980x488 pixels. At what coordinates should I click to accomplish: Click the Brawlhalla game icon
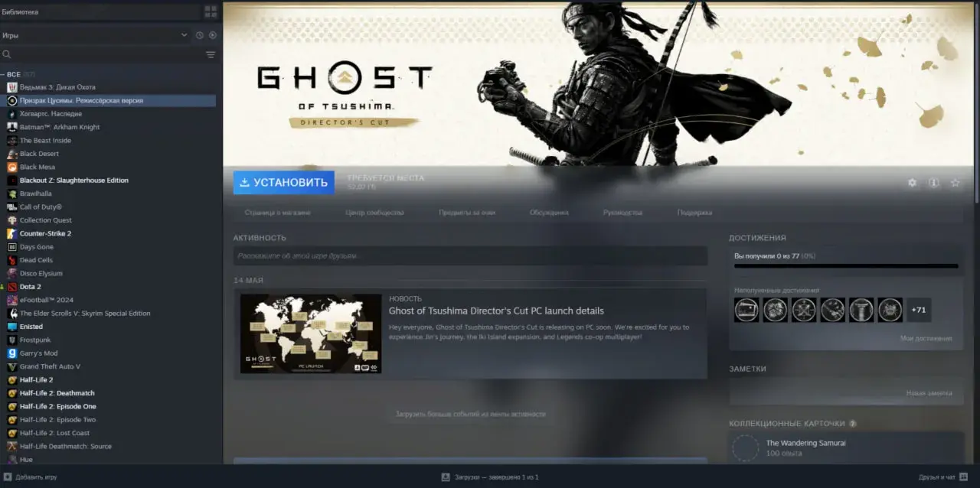point(12,194)
